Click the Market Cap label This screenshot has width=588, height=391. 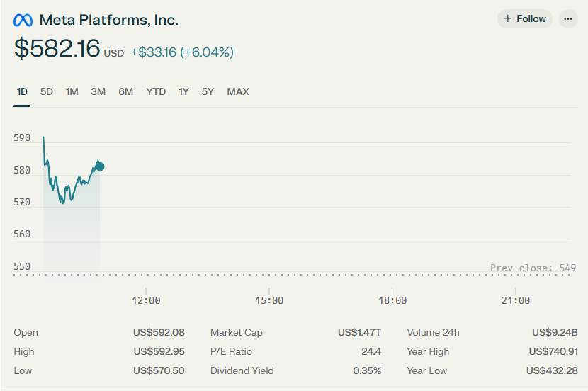[x=236, y=332]
